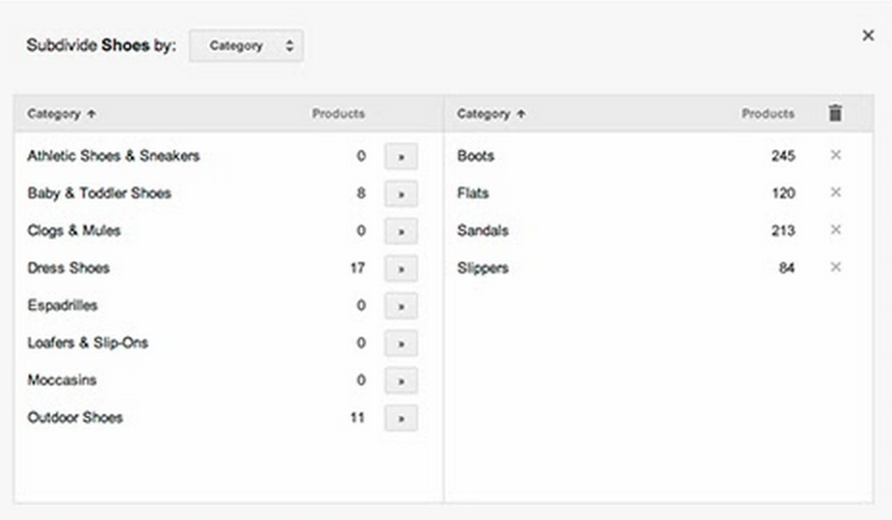Add Dress Shoes using its arrow button

401,269
